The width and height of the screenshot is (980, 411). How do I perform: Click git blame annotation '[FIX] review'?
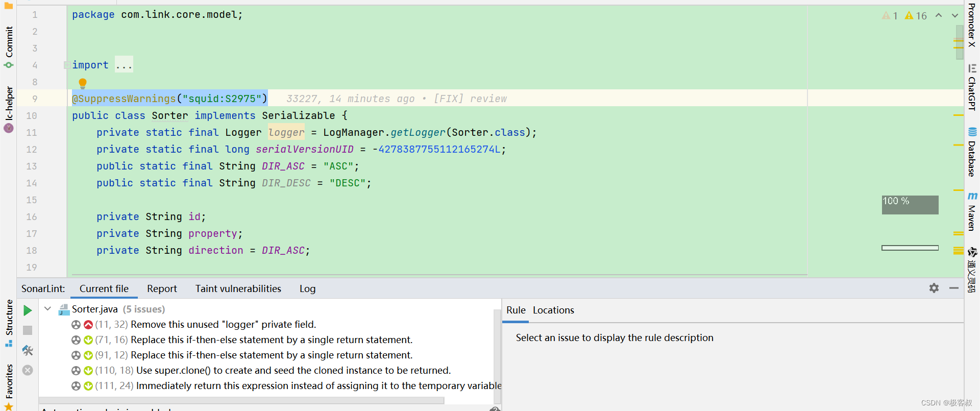coord(470,99)
